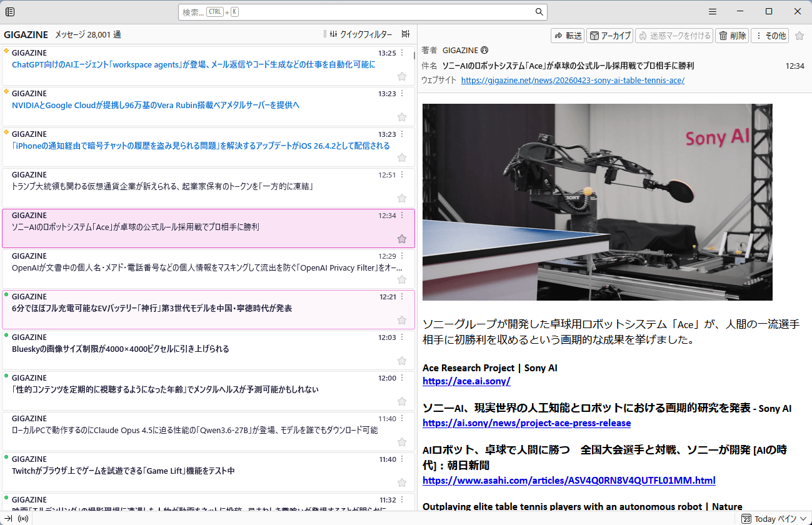Click the global search input field

point(356,12)
